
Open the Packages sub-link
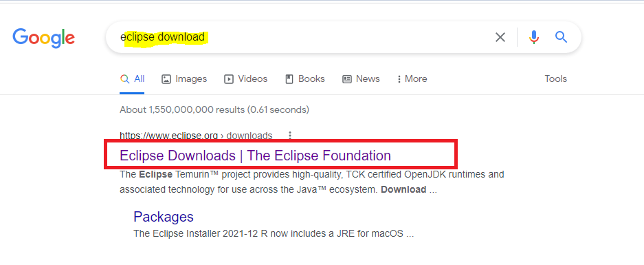coord(164,217)
